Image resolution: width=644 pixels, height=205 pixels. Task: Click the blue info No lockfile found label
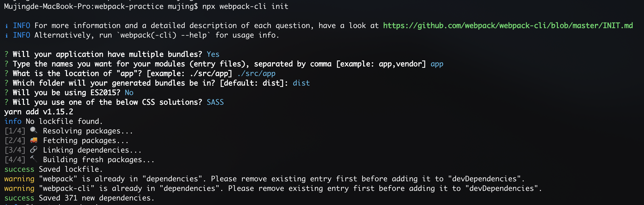pyautogui.click(x=13, y=121)
